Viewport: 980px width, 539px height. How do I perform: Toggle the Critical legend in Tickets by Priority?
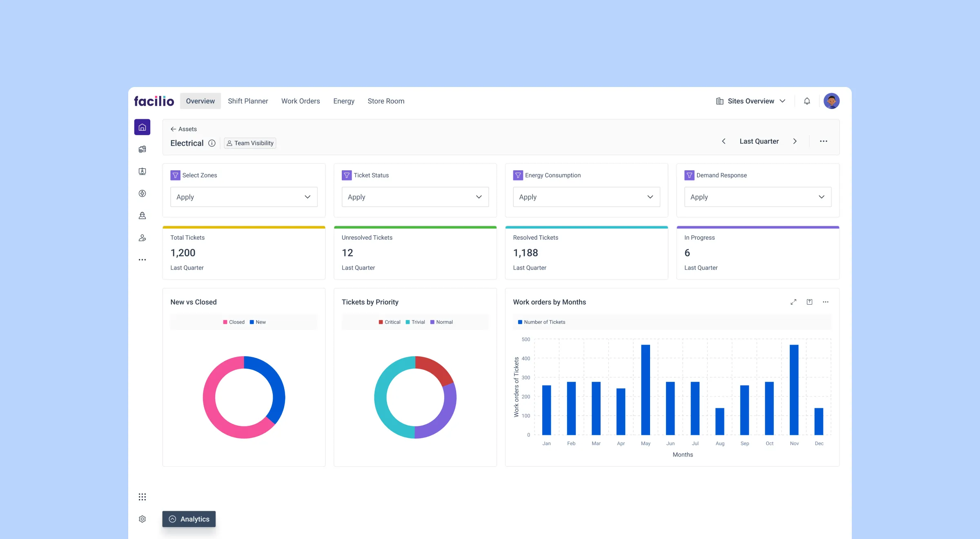coord(390,322)
